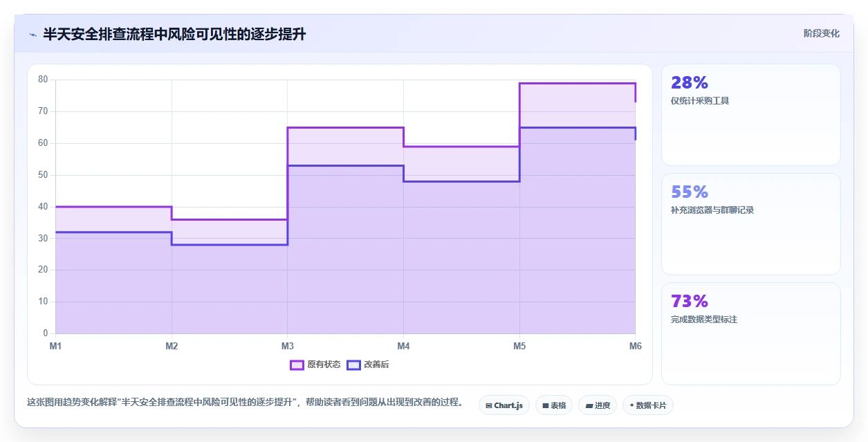Click the 20 y-axis value

pyautogui.click(x=43, y=270)
